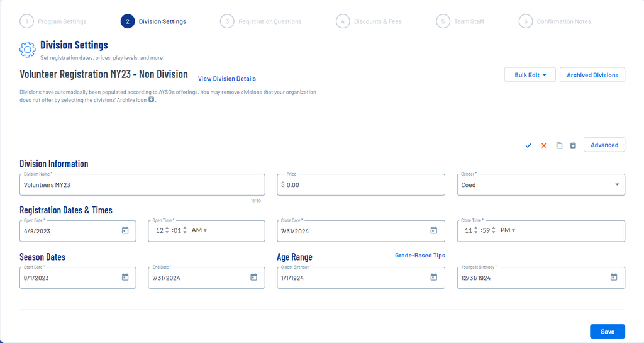Viewport: 644px width, 343px height.
Task: Open calendar for season Start Date
Action: (x=125, y=277)
